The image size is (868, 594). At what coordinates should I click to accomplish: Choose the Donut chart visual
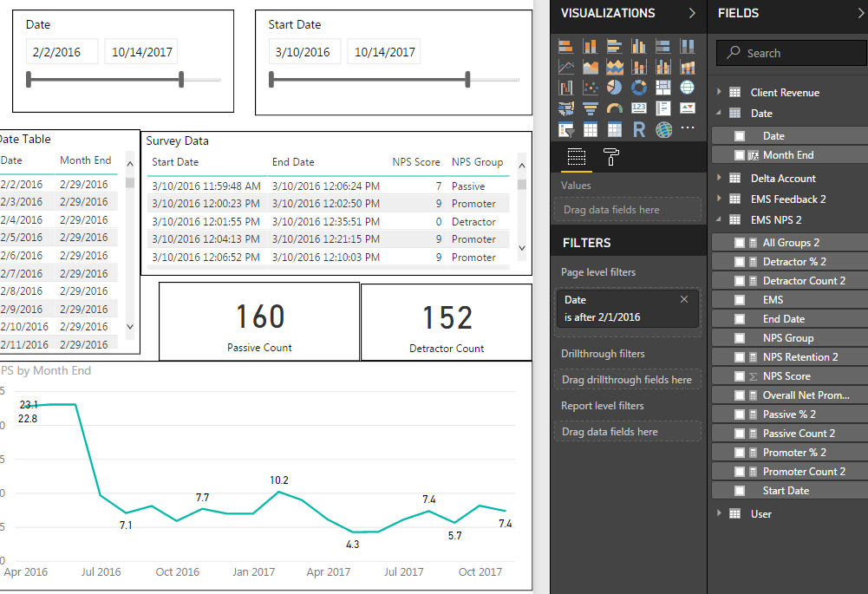click(x=639, y=88)
